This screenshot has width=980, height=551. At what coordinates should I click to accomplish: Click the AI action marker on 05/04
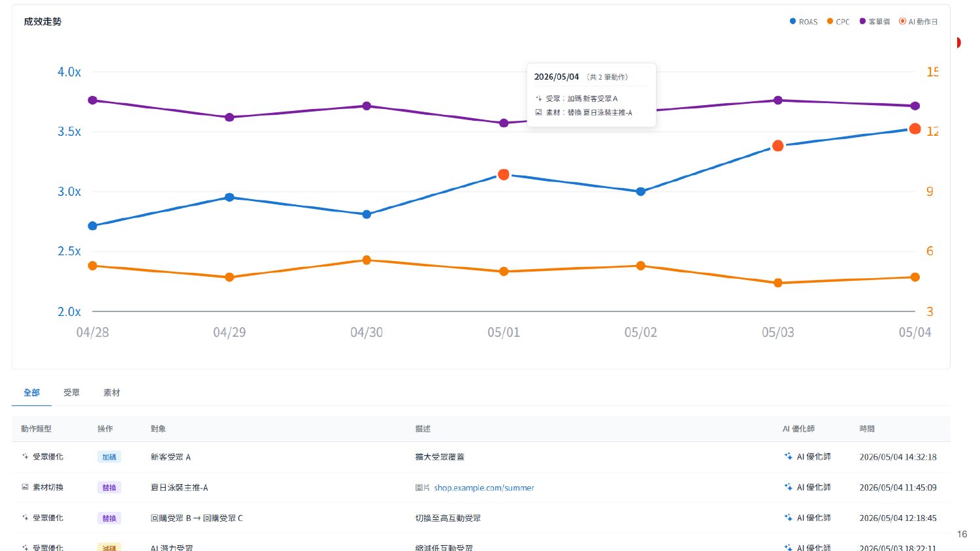point(915,129)
